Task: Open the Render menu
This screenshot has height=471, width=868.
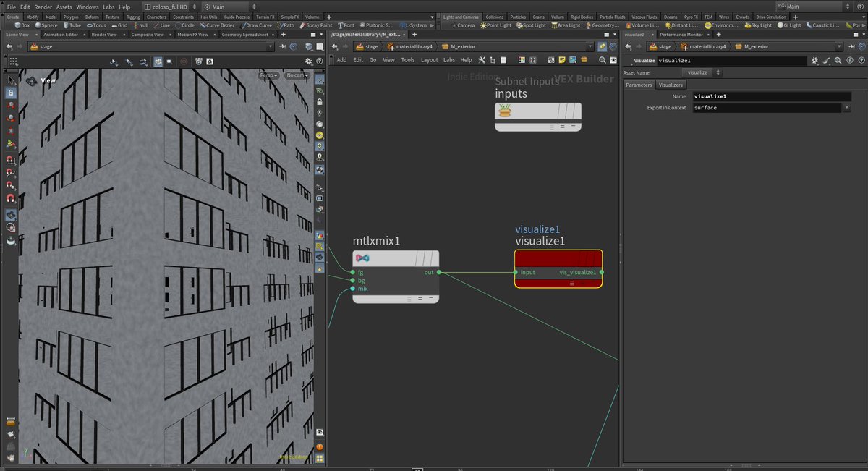Action: coord(43,7)
